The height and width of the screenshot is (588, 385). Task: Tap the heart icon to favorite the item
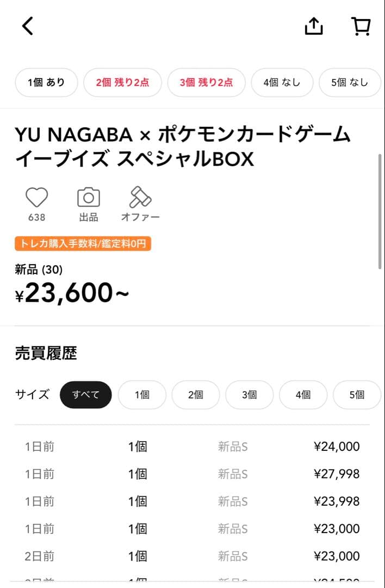coord(36,198)
